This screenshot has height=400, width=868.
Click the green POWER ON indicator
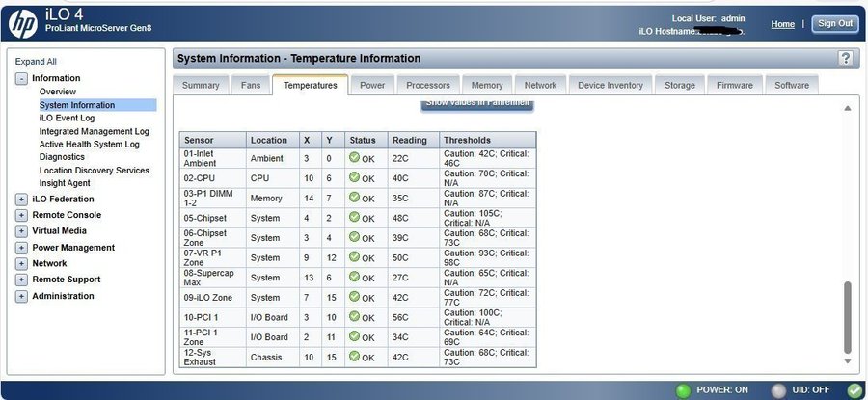pyautogui.click(x=683, y=390)
